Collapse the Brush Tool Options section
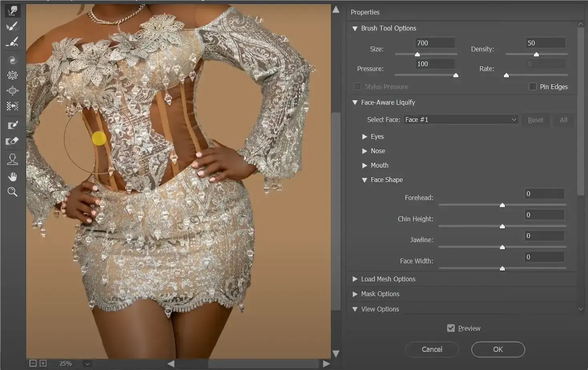Viewport: 588px width, 370px height. coord(355,28)
